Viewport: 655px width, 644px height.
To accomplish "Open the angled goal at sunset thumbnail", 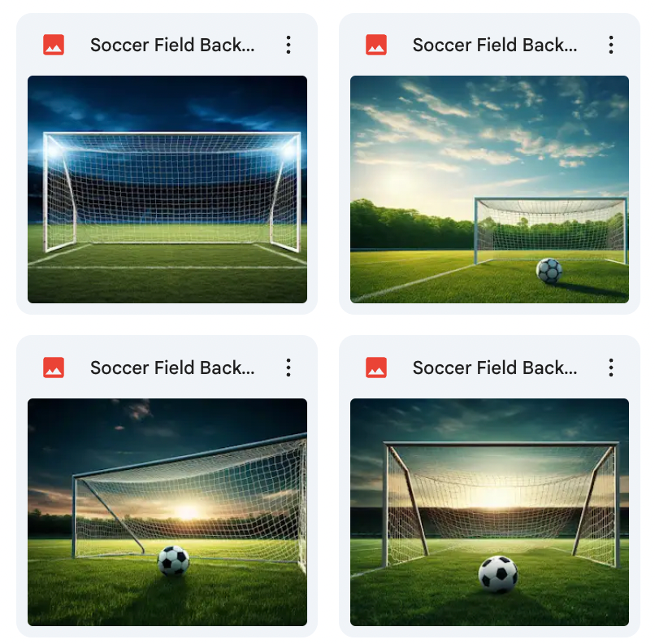I will 167,512.
